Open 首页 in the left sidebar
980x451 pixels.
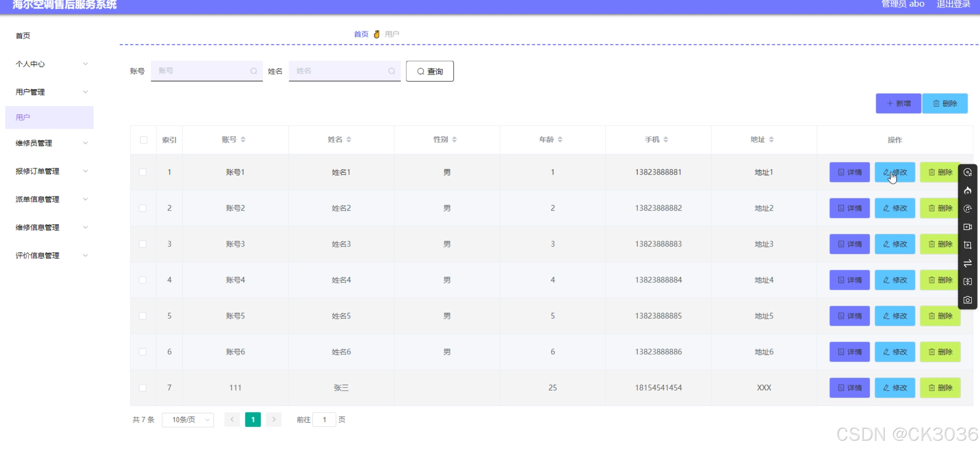point(23,36)
